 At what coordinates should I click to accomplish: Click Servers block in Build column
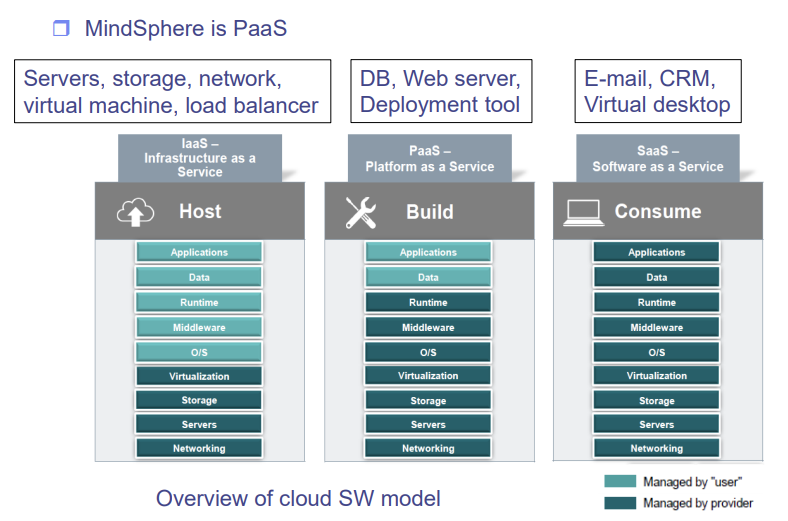428,425
